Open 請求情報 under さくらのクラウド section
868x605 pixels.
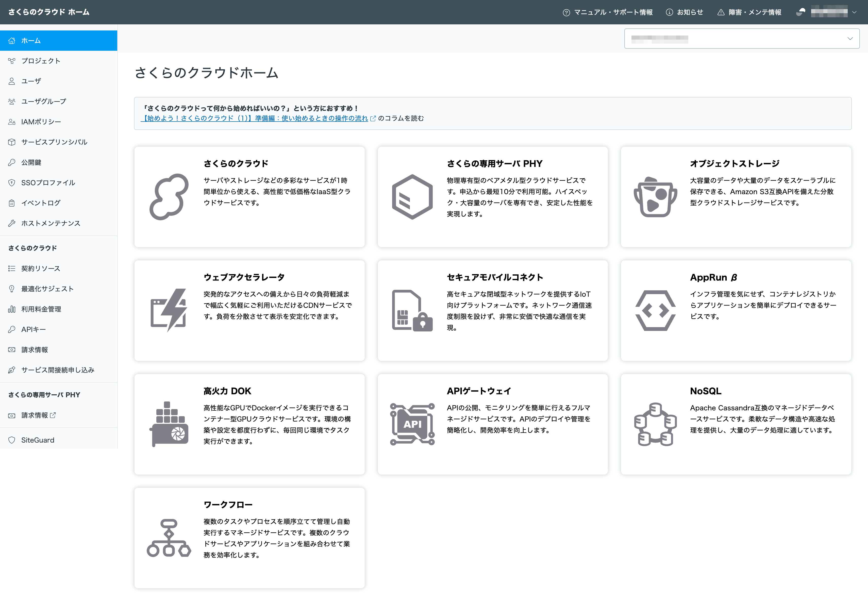click(59, 350)
